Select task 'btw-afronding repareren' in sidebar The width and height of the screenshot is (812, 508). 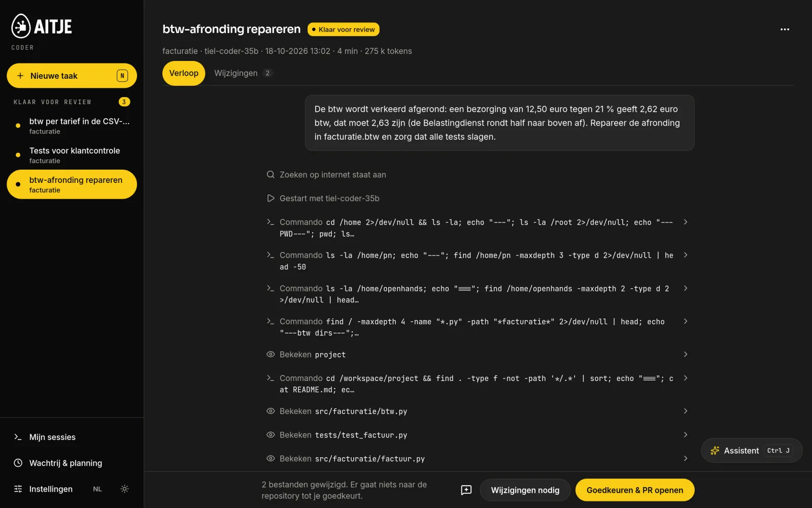(72, 184)
